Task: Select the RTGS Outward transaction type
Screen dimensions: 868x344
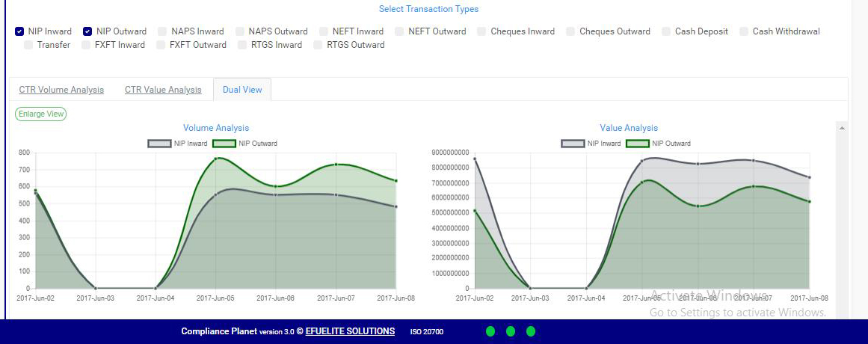Action: 318,45
